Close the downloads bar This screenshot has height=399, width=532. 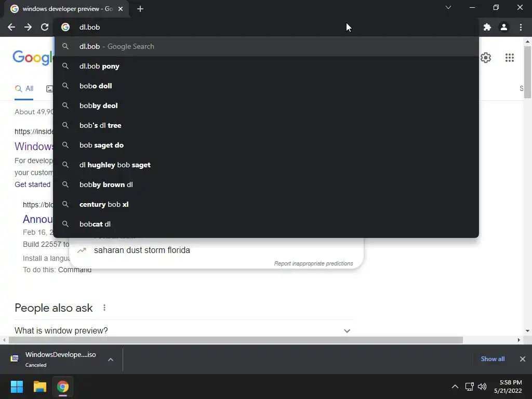tap(523, 359)
